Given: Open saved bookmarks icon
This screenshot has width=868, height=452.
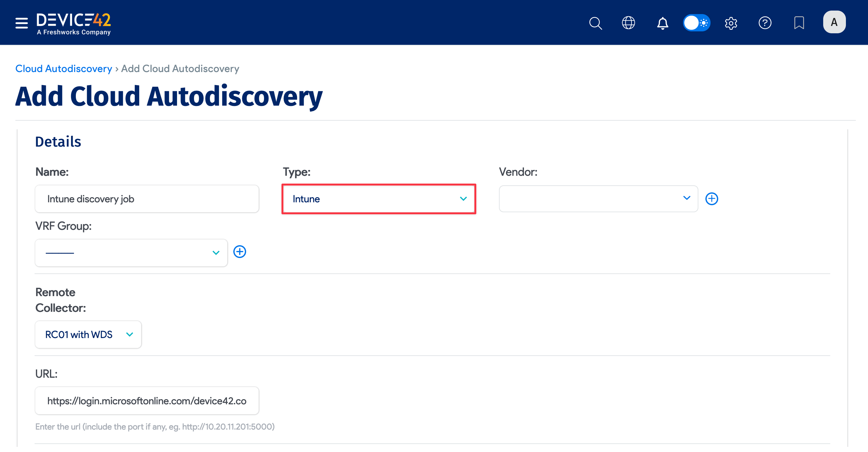Looking at the screenshot, I should click(799, 23).
